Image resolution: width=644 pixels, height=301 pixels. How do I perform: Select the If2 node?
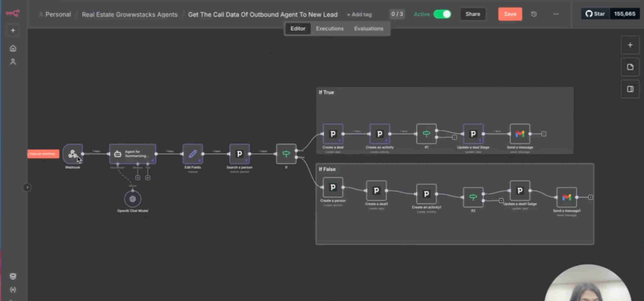(473, 197)
